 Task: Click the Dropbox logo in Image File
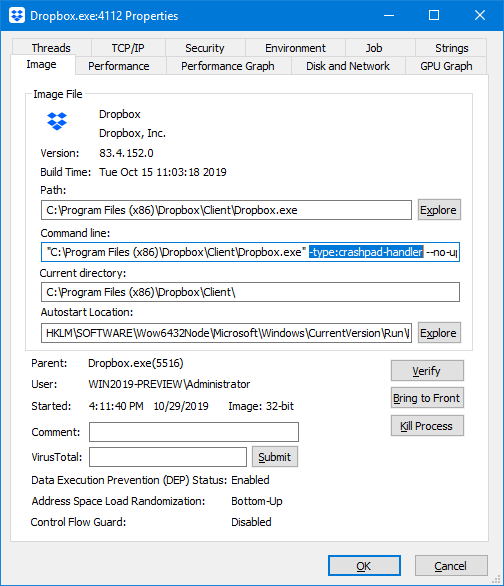[x=57, y=121]
